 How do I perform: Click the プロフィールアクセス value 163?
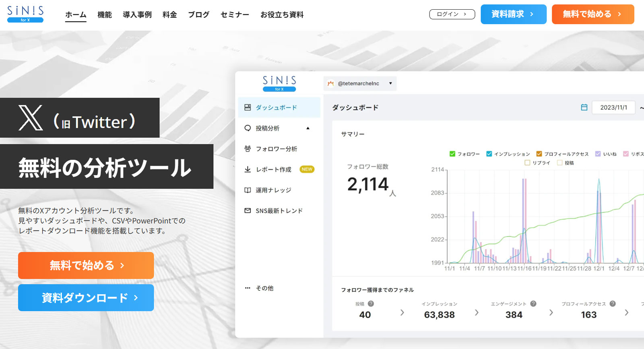(589, 315)
